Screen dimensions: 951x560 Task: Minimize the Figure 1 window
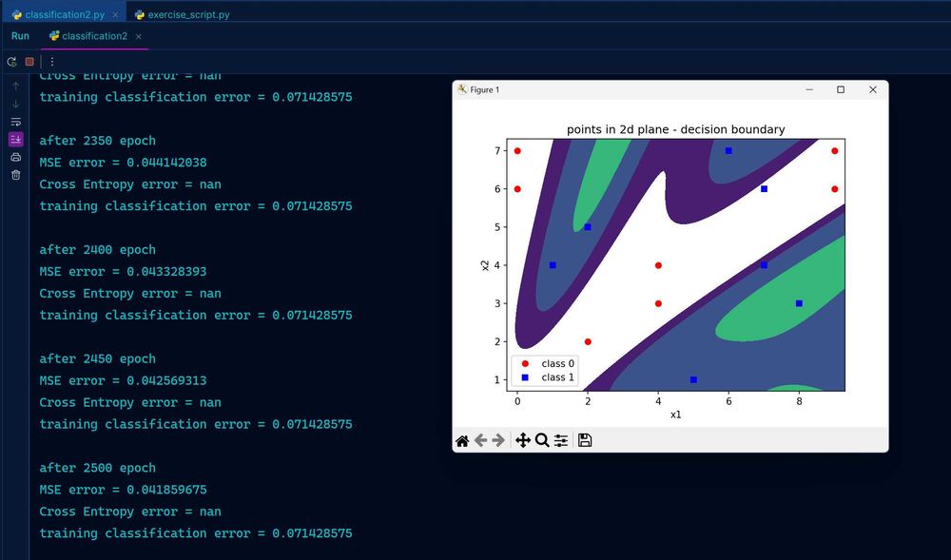click(x=809, y=89)
